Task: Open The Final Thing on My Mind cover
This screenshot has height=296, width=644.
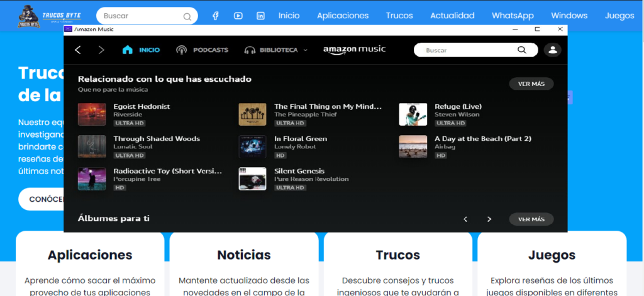Action: click(253, 114)
